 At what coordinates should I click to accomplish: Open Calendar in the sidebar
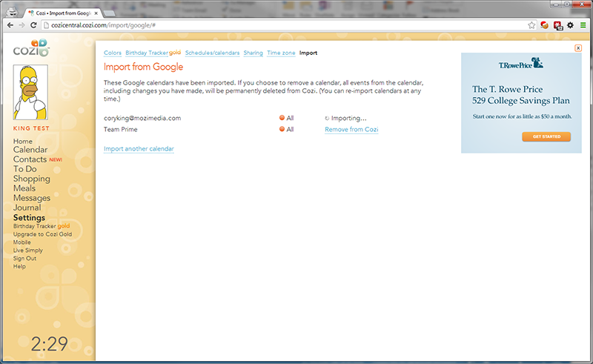30,150
